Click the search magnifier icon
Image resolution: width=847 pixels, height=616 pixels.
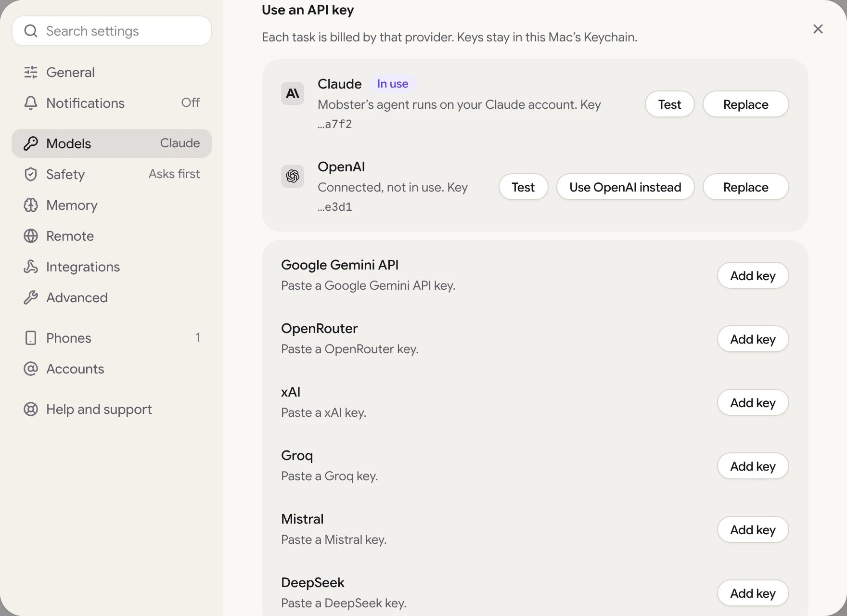(x=31, y=31)
